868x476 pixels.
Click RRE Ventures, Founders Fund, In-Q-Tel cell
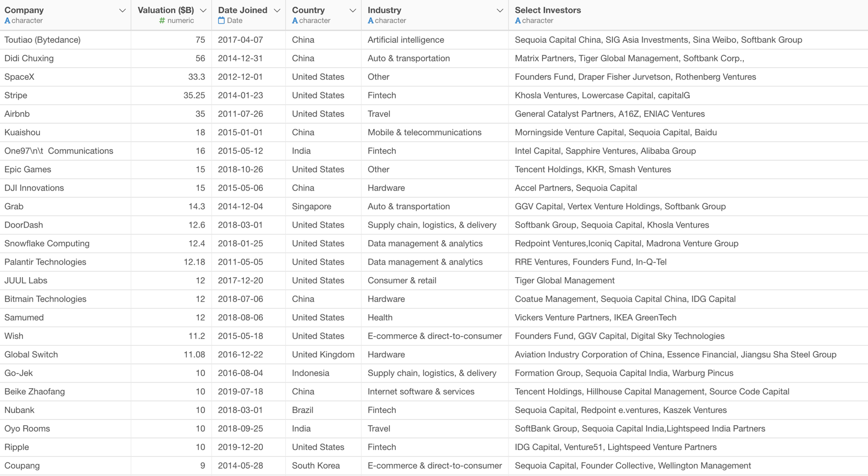pyautogui.click(x=590, y=262)
